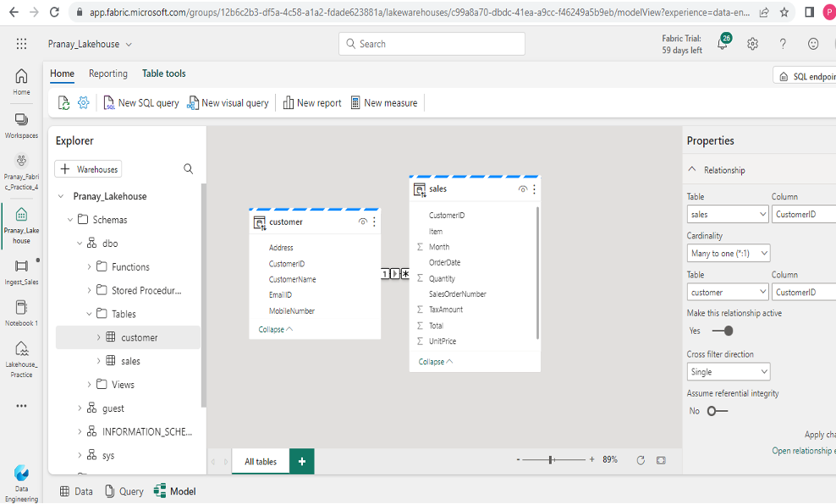836x504 pixels.
Task: Adjust the diagram zoom slider
Action: click(550, 459)
